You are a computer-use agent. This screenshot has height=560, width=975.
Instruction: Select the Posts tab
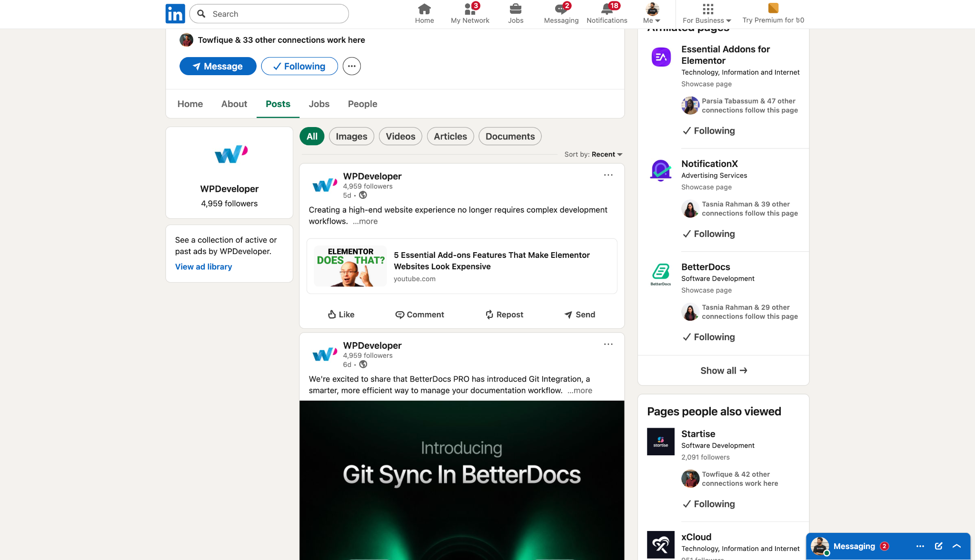tap(278, 104)
